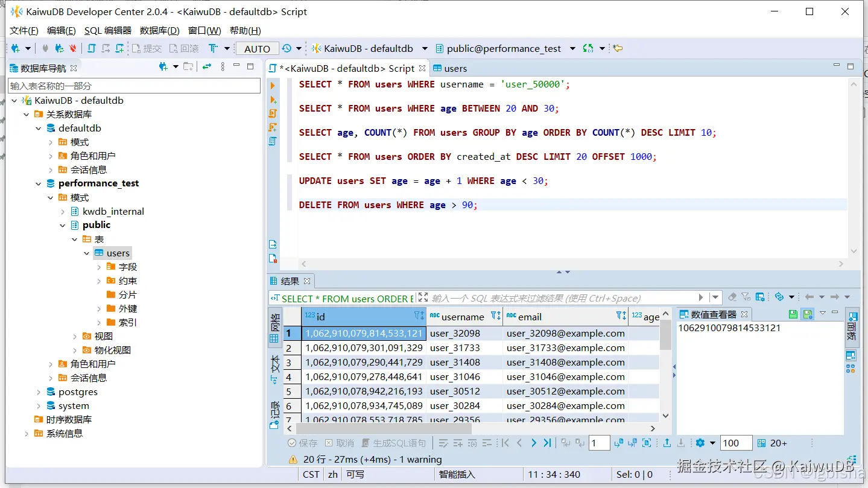The width and height of the screenshot is (868, 488).
Task: Click the SQL expression filter input field
Action: coord(561,298)
